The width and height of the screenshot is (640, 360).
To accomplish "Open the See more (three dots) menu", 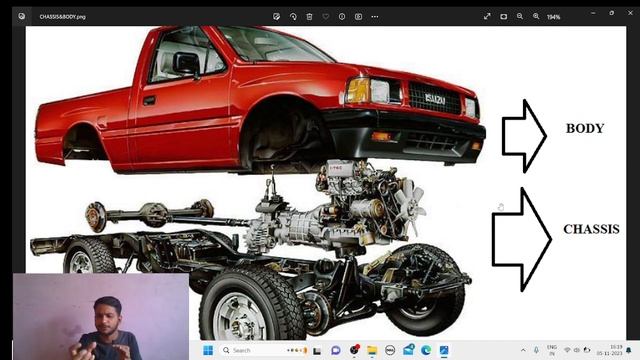I will tap(375, 17).
